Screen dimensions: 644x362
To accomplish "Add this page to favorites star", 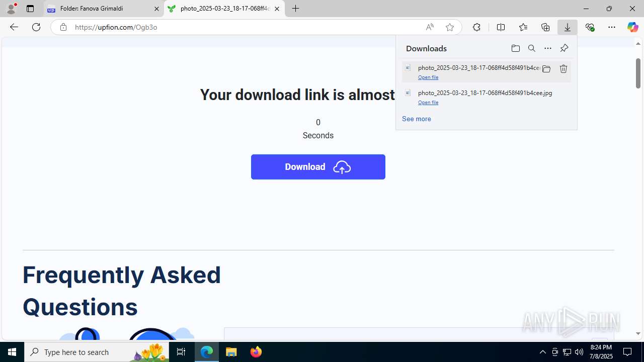I will (x=450, y=27).
